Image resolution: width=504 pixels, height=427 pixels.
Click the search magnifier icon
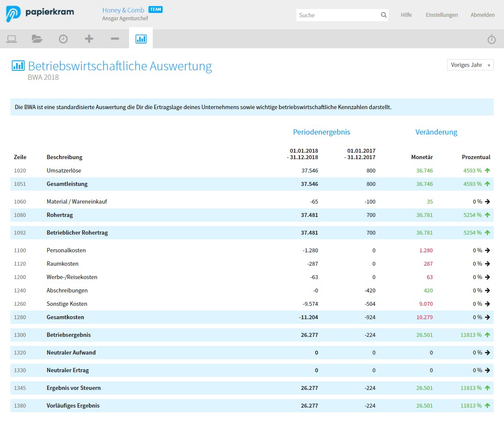pos(384,15)
